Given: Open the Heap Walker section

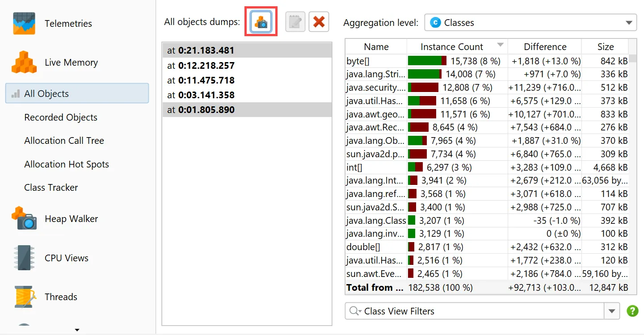Looking at the screenshot, I should tap(55, 219).
